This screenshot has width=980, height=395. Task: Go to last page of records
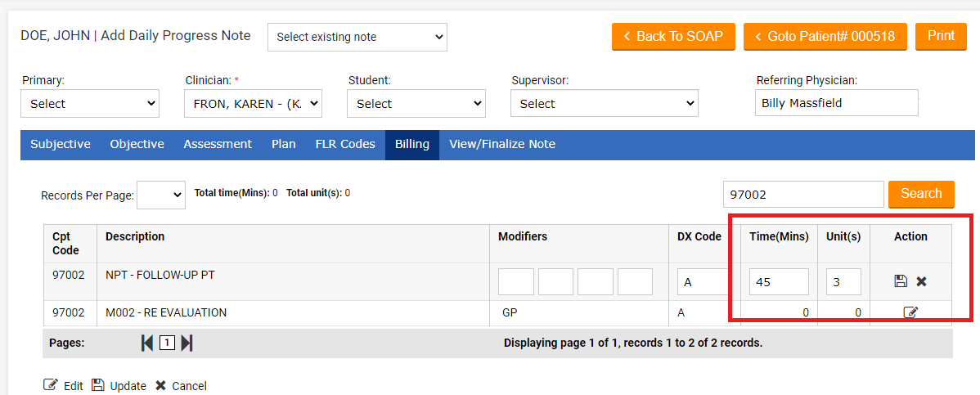(x=187, y=343)
